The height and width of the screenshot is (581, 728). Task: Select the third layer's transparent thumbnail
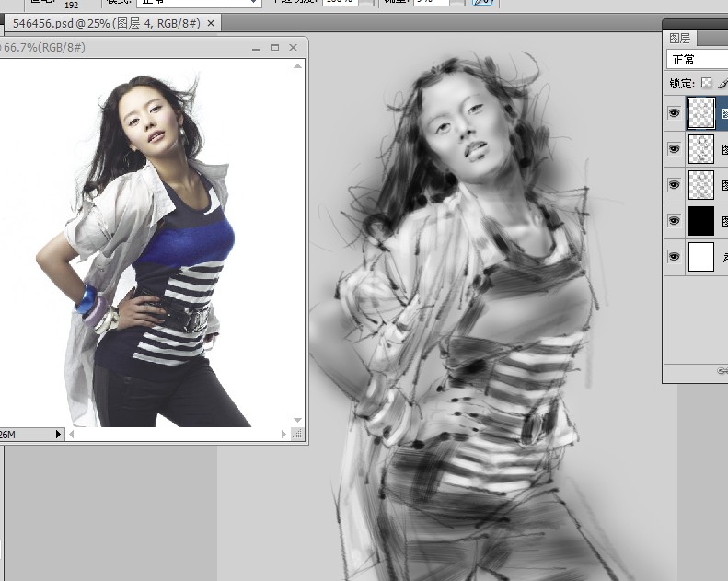[701, 185]
